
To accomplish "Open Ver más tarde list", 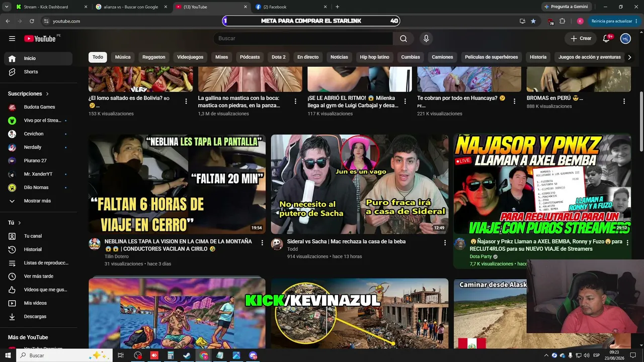I will 38,276.
